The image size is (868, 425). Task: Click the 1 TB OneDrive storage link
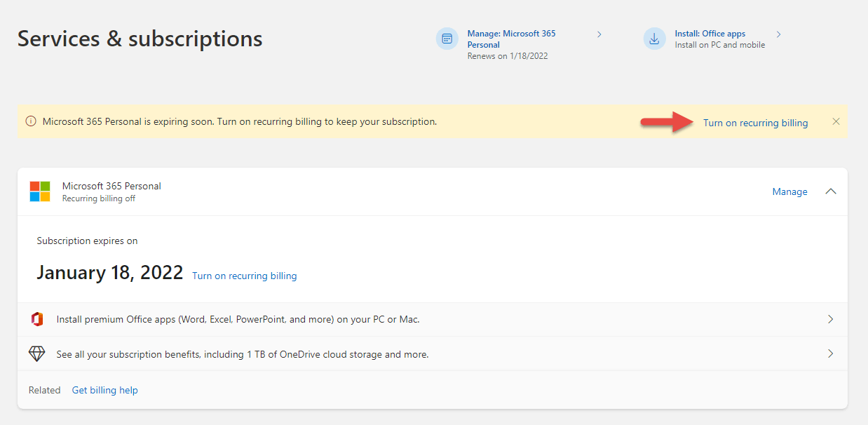[270, 354]
